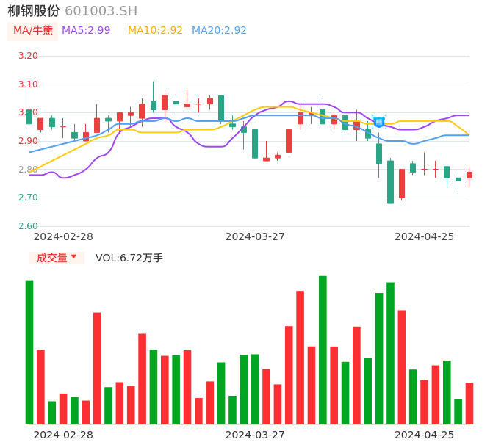Click the 2024-04-25 date under the volume chart
This screenshot has width=504, height=445.
425,435
